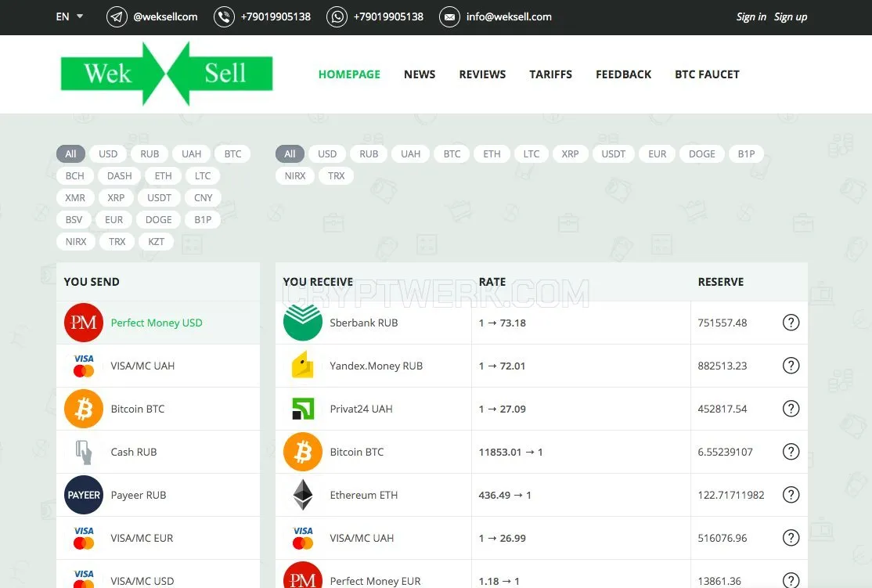This screenshot has width=872, height=588.
Task: Toggle the DOGE filter in receive currencies
Action: (x=702, y=154)
